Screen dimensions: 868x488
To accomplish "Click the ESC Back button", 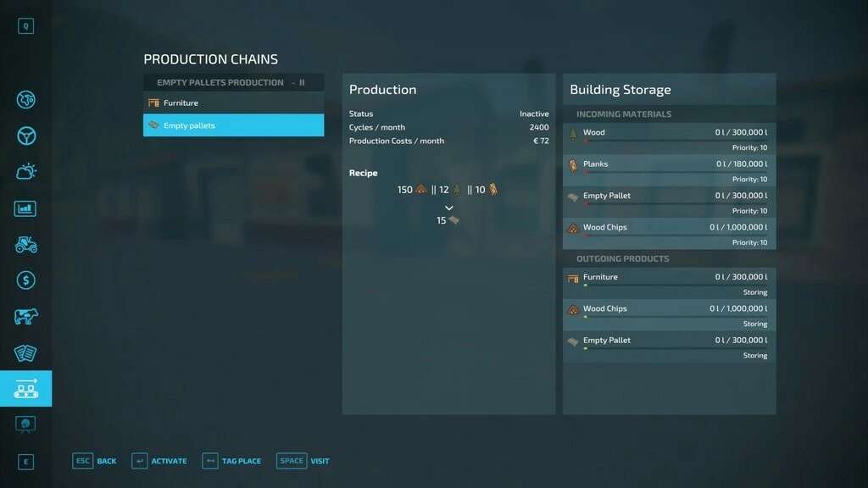I will (x=95, y=461).
